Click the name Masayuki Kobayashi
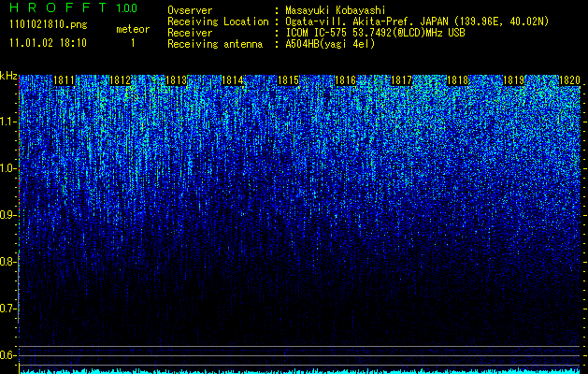This screenshot has width=588, height=374. (336, 10)
